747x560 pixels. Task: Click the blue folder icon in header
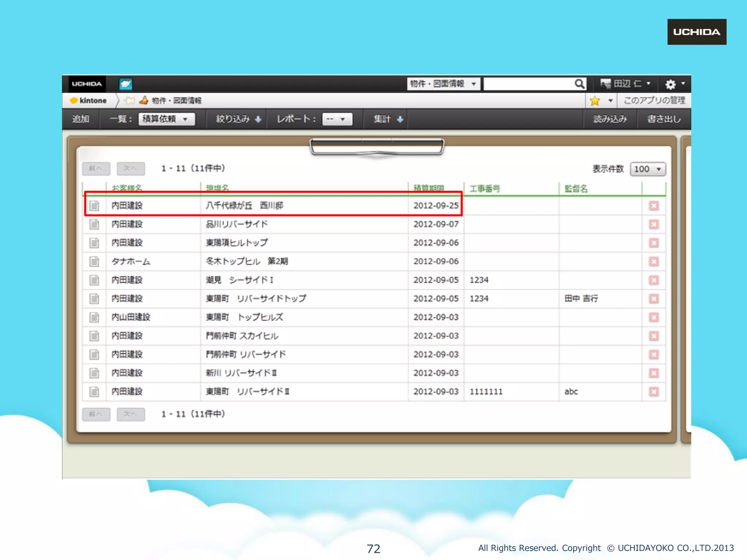pos(125,84)
